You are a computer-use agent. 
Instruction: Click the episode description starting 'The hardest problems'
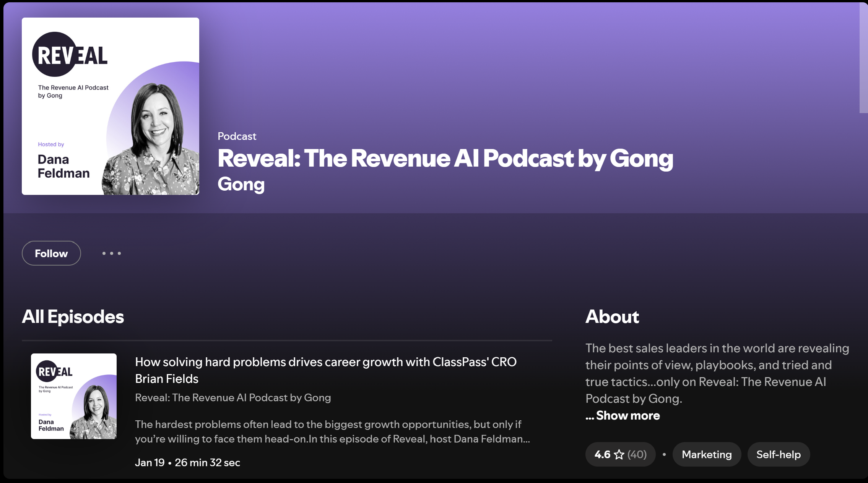(x=332, y=431)
